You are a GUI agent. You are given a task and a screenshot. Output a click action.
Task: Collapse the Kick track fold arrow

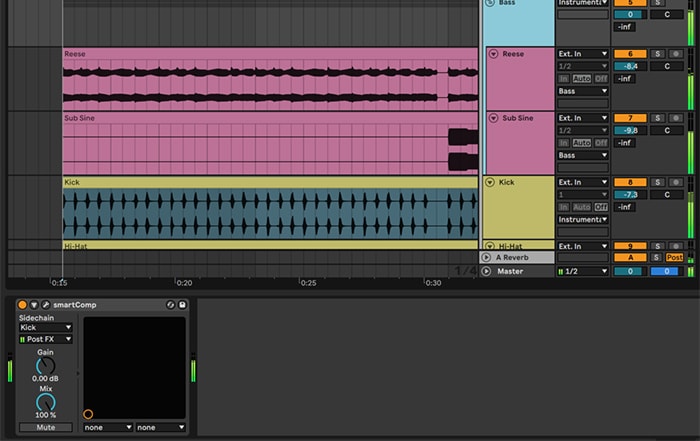tap(490, 182)
